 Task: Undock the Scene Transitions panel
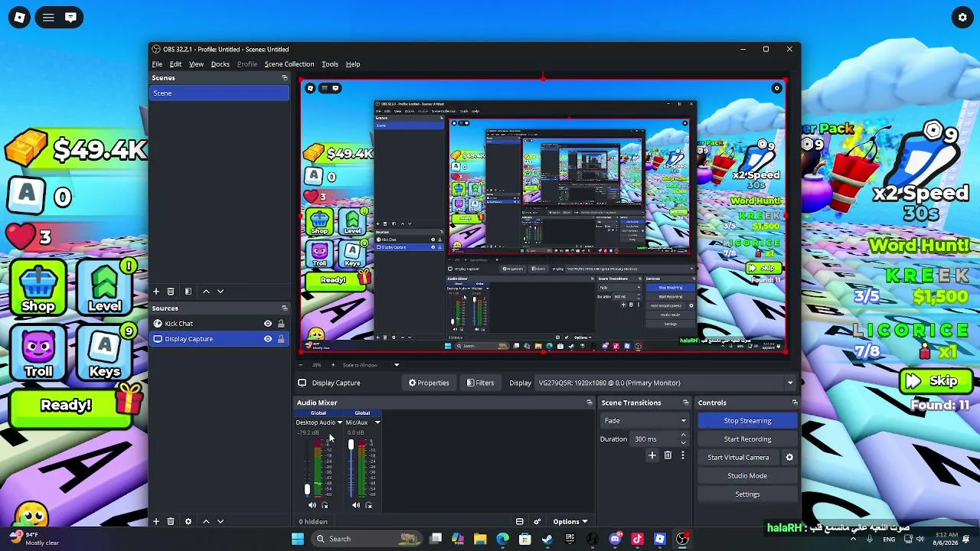(x=686, y=403)
